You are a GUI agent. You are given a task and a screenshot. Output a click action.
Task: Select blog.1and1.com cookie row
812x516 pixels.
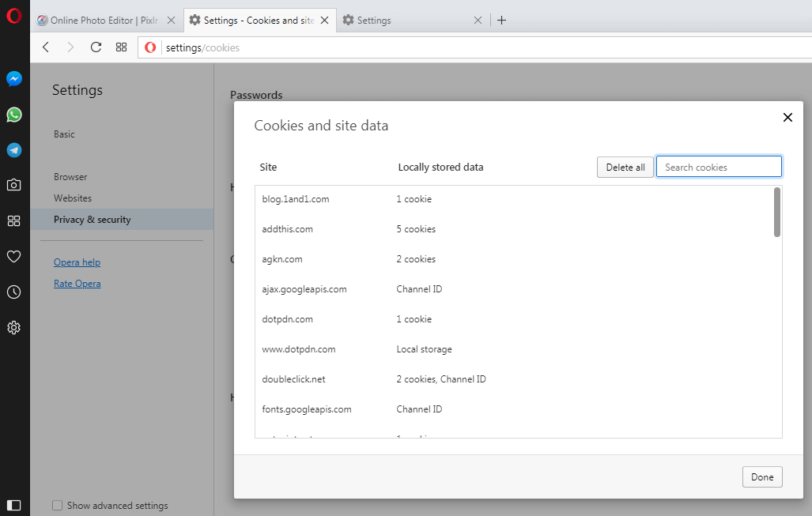tap(514, 199)
